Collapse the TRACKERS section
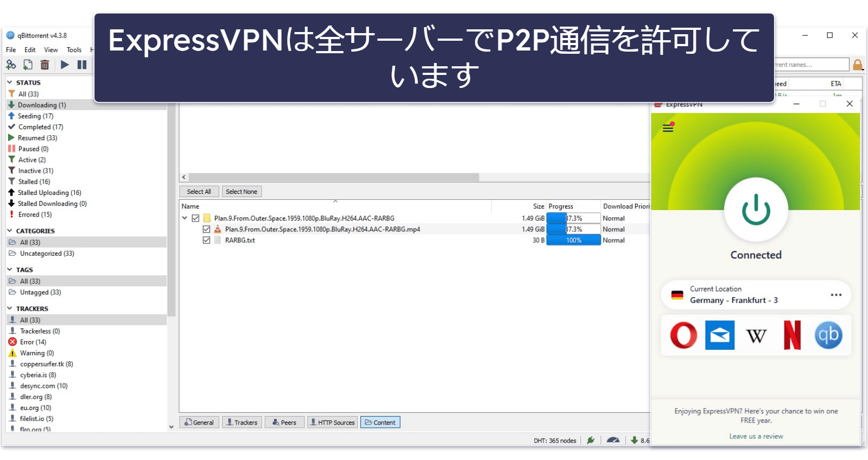868x460 pixels. [x=9, y=308]
